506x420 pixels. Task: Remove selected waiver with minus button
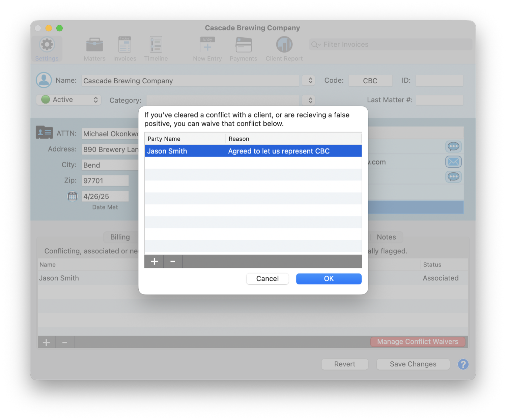[x=173, y=261]
